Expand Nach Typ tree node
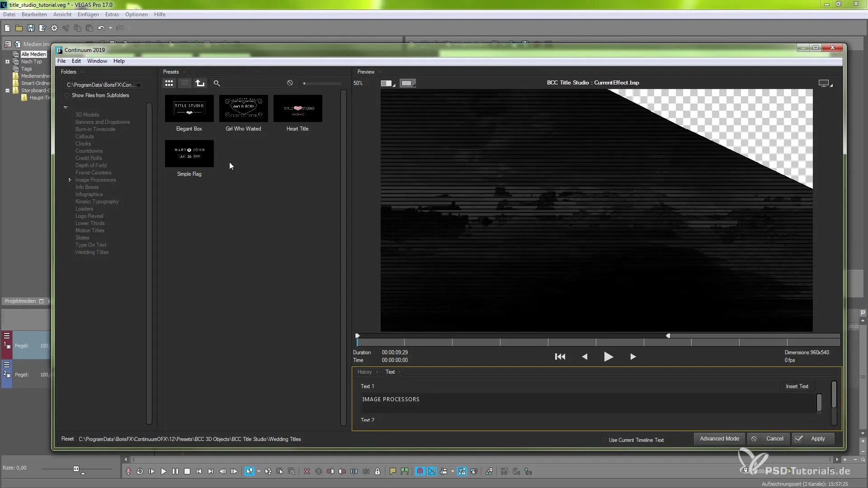Image resolution: width=868 pixels, height=488 pixels. tap(7, 61)
